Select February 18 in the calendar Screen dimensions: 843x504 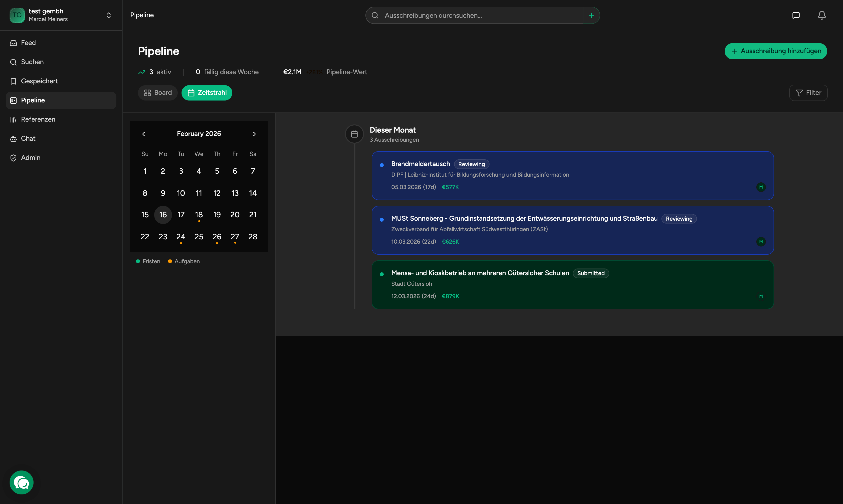click(x=199, y=215)
